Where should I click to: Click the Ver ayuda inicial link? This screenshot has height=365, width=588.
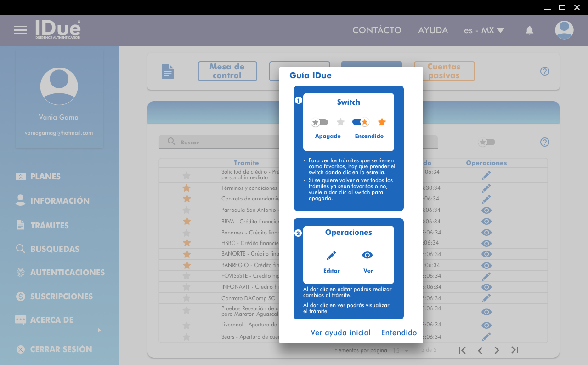click(340, 332)
